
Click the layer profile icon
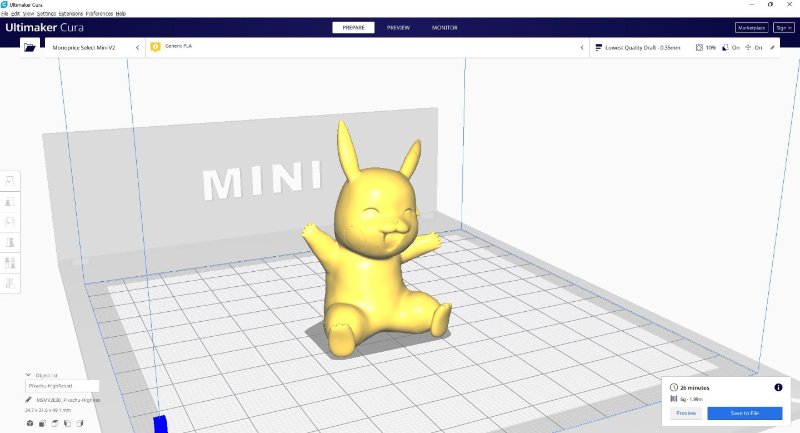point(598,47)
